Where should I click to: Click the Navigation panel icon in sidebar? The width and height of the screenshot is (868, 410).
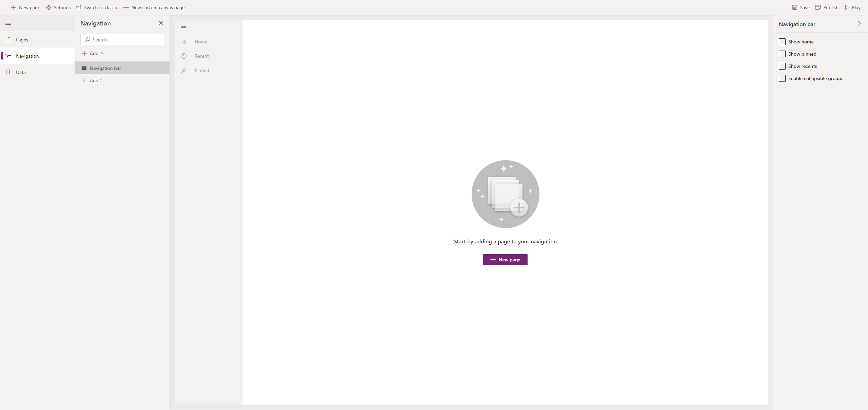click(x=8, y=55)
